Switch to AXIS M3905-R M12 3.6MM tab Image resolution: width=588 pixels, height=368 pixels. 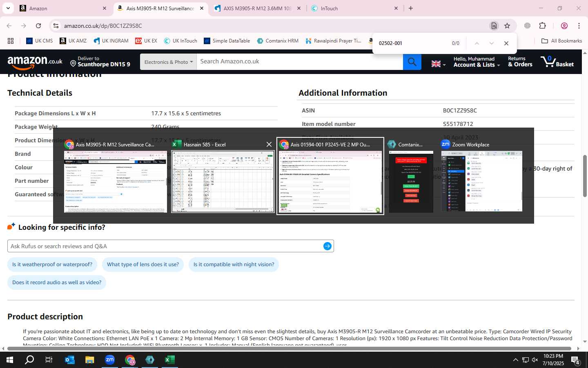pos(257,8)
